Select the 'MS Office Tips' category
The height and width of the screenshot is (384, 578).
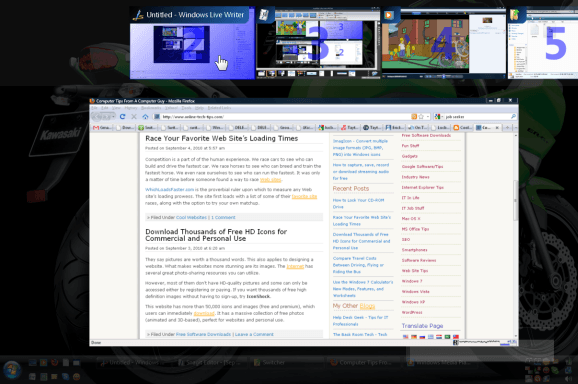tap(415, 229)
